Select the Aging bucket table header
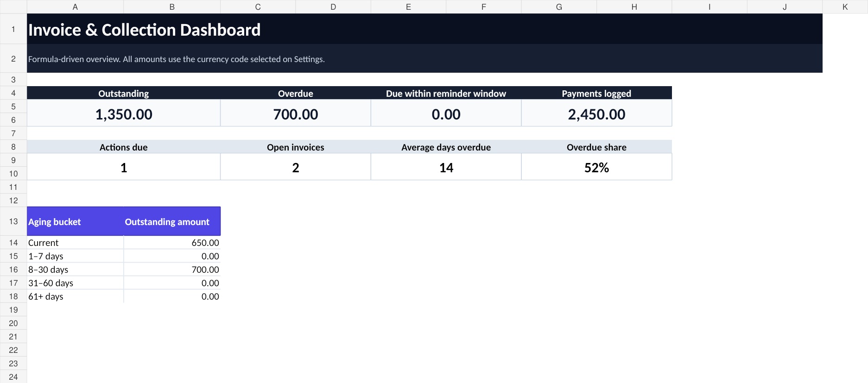This screenshot has height=383, width=868. (x=76, y=221)
